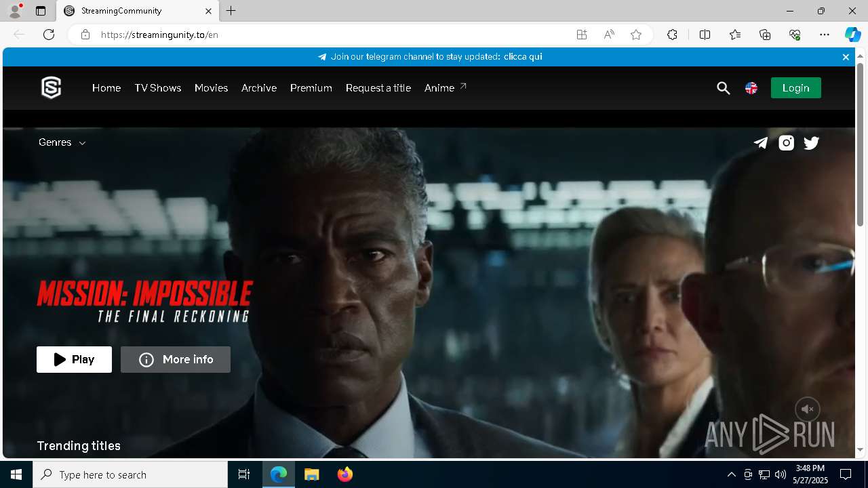Open the site search magnifier
Screen dimensions: 868x488
click(x=724, y=88)
